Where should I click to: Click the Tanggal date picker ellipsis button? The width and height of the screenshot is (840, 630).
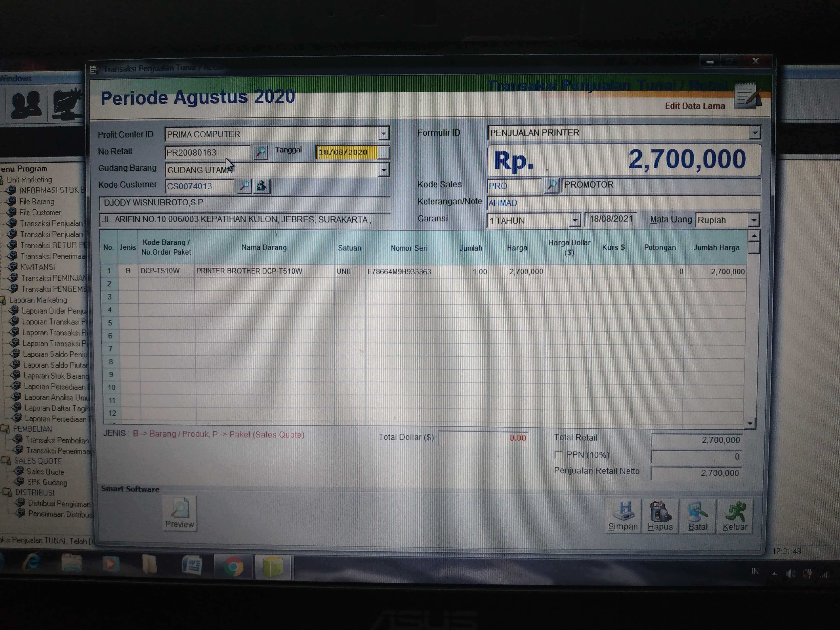pyautogui.click(x=384, y=153)
